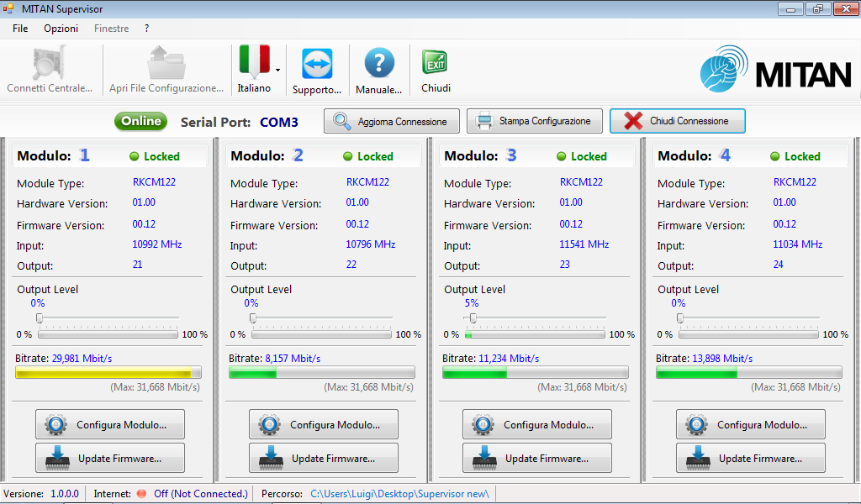Viewport: 861px width, 504px height.
Task: Click Configura Modulo for Modulo 1
Action: (x=110, y=424)
